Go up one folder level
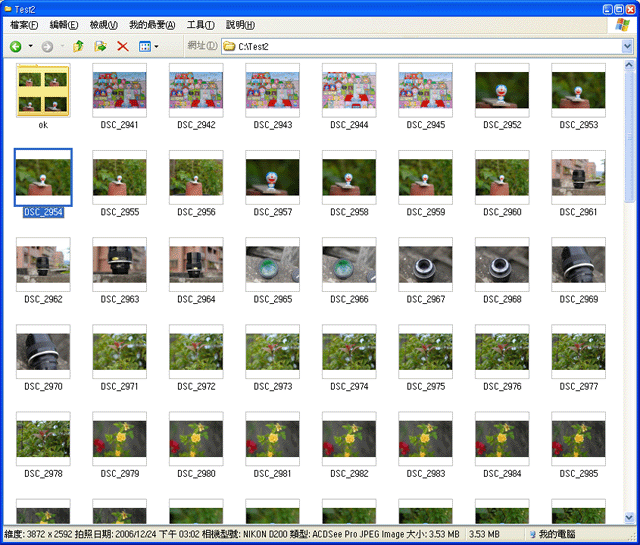 tap(78, 47)
